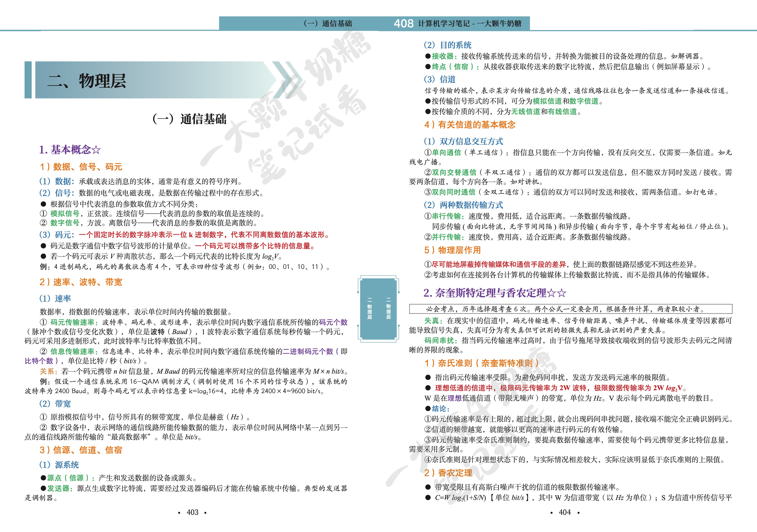This screenshot has height=532, width=757.
Task: Click the green term "码元传输速率:"
Action: pos(74,322)
